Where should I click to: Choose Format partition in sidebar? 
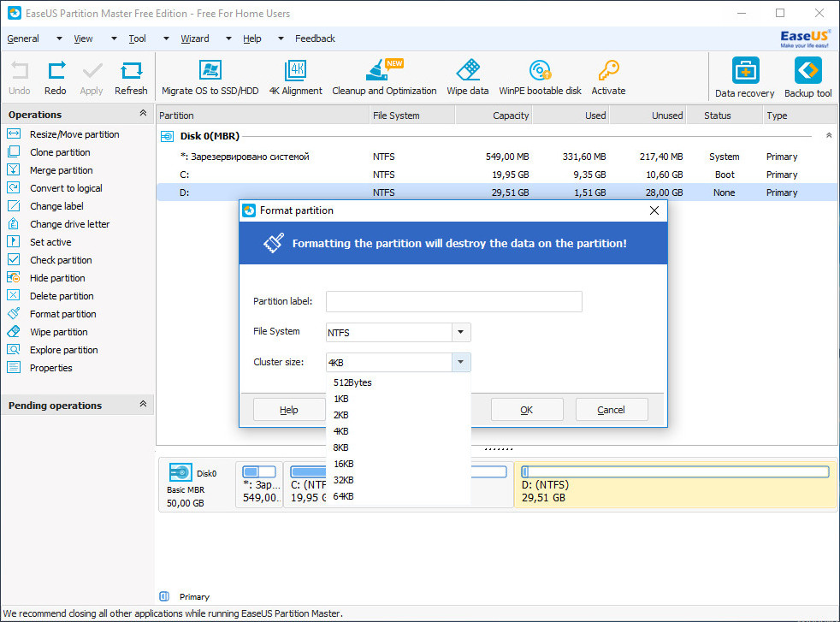[62, 314]
